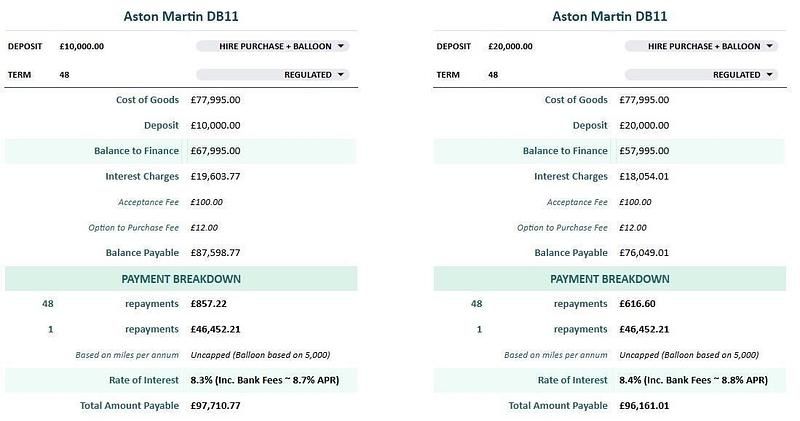Click right Total Amount Payable £96,161.01

pyautogui.click(x=645, y=406)
